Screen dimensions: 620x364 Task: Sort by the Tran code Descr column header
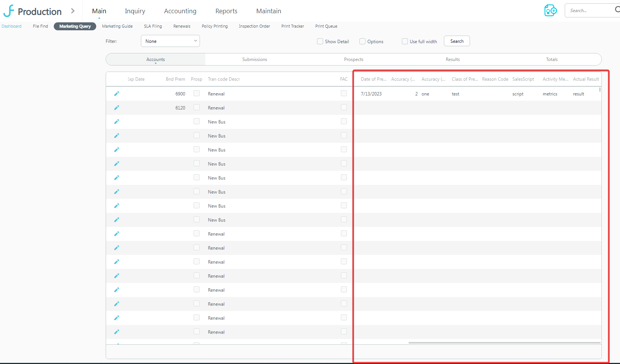click(x=224, y=79)
